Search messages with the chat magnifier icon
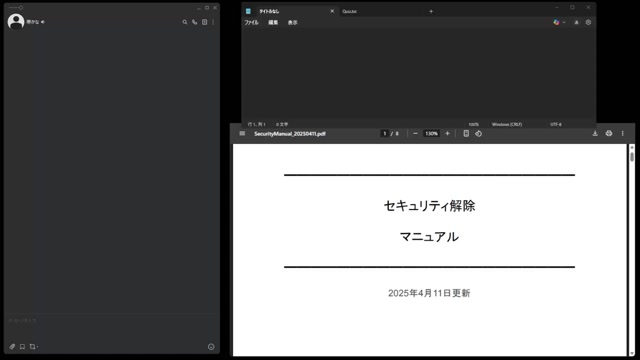The image size is (640, 360). pos(184,22)
